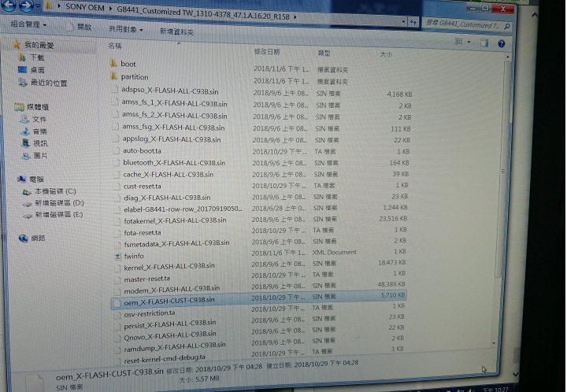Image resolution: width=567 pixels, height=392 pixels.
Task: Sort by Name (名稱) column header
Action: pyautogui.click(x=115, y=46)
